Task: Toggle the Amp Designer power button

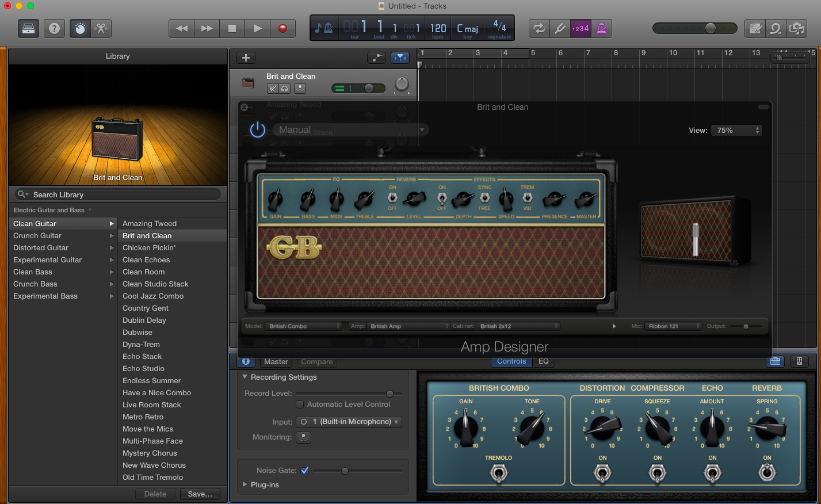Action: 257,130
